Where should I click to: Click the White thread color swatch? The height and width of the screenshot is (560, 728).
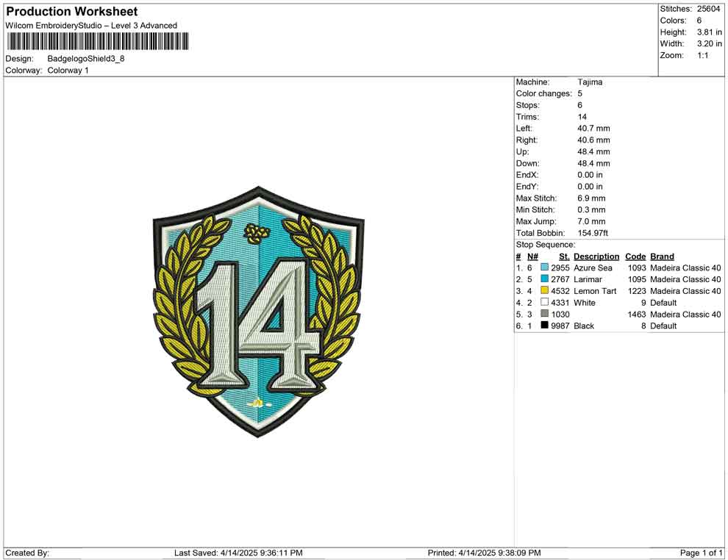545,302
